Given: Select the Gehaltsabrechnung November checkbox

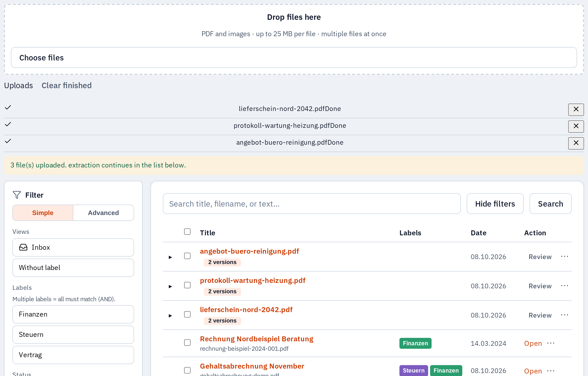Looking at the screenshot, I should (187, 370).
